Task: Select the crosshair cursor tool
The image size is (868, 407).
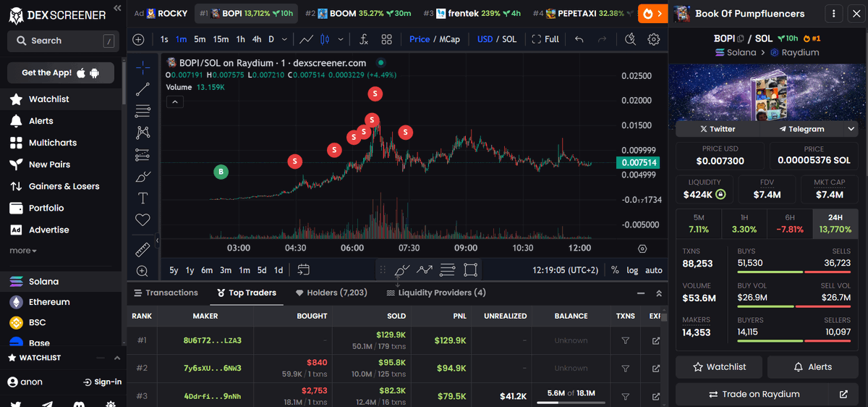Action: (142, 67)
